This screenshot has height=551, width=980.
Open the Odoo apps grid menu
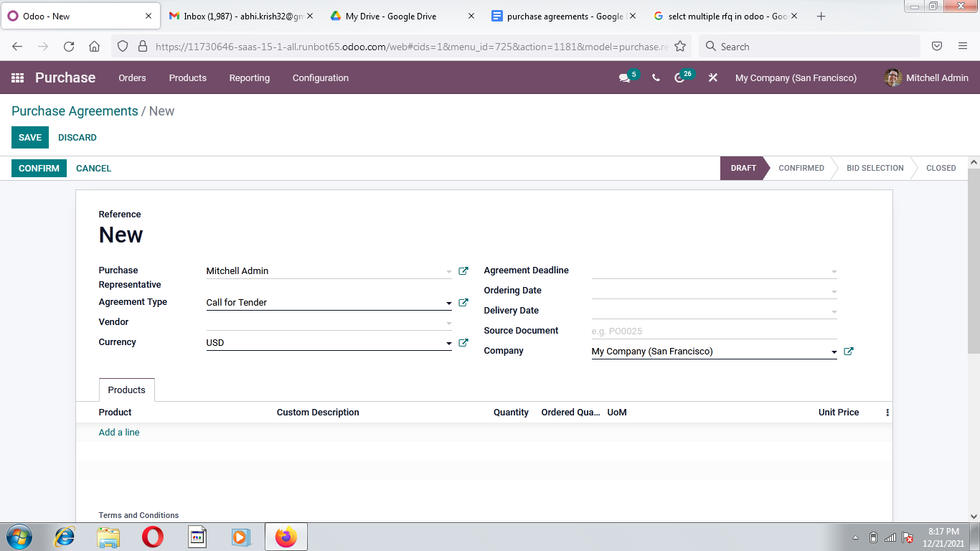18,77
